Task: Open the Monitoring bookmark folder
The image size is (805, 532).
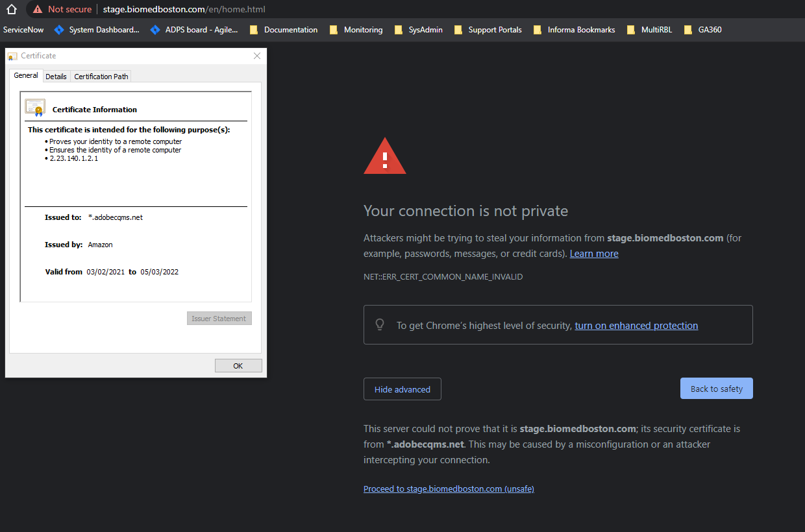Action: 356,30
